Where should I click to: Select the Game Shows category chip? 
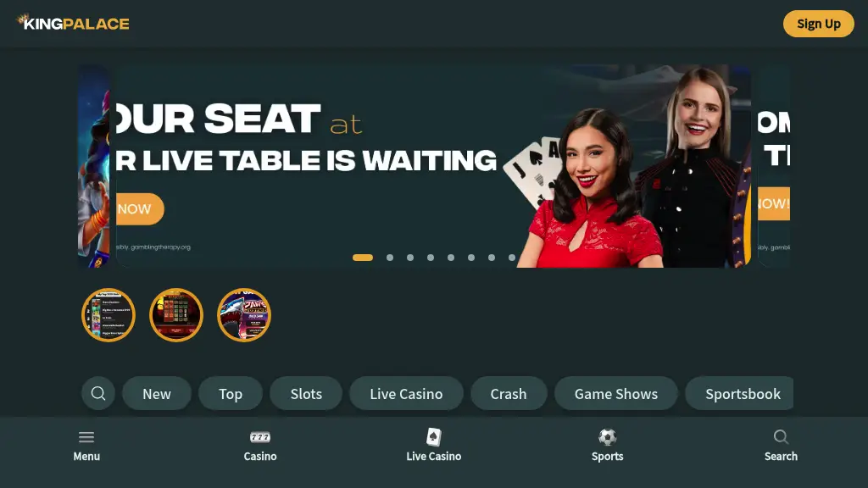pos(616,393)
